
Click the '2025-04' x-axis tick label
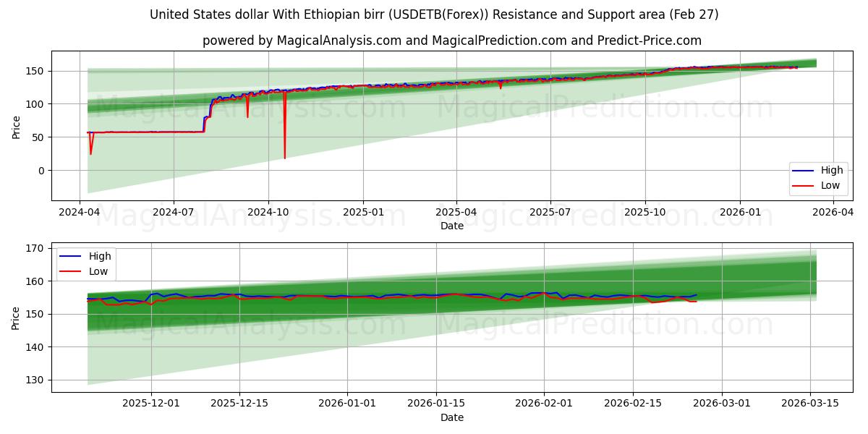456,213
